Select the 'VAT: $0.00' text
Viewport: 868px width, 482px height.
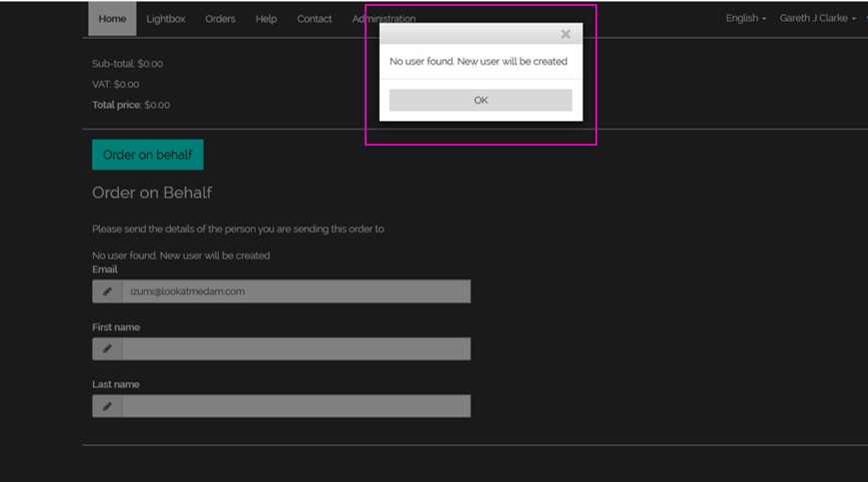tap(116, 85)
